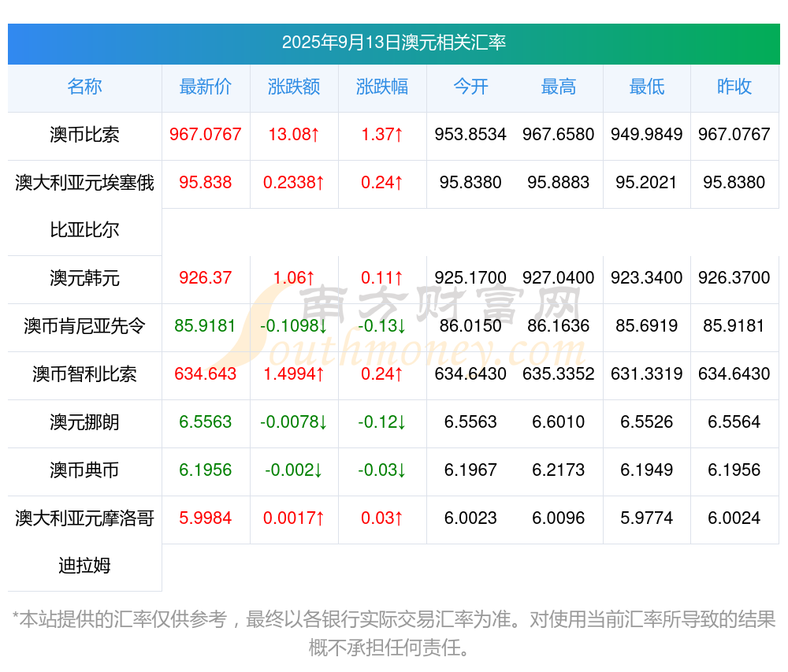This screenshot has width=788, height=672.
Task: Click change percent -0.13↓
Action: click(382, 326)
